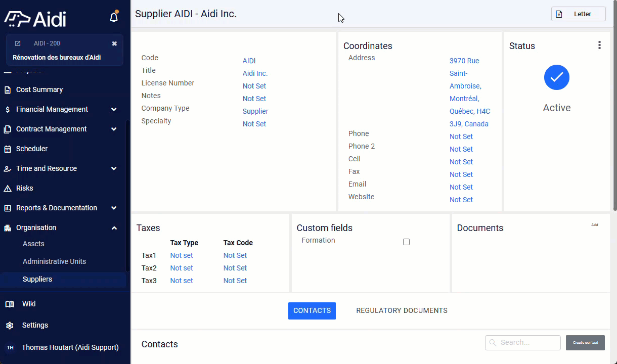Edit the Code value AIDI
The image size is (617, 364).
pyautogui.click(x=249, y=61)
